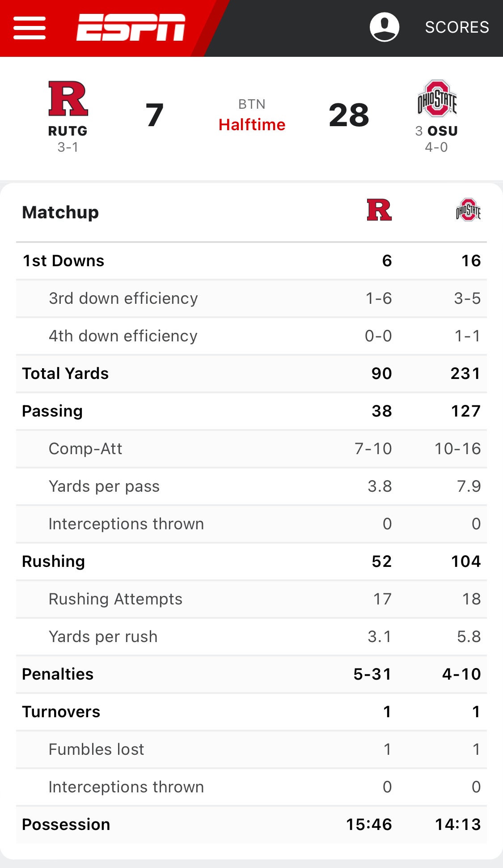This screenshot has height=868, width=503.
Task: Click the Halftime status text
Action: [251, 125]
